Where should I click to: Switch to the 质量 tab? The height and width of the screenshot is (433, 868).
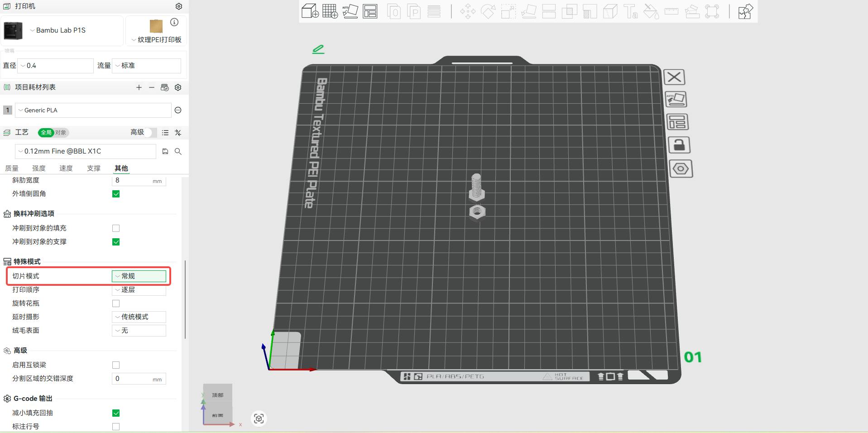click(x=12, y=168)
